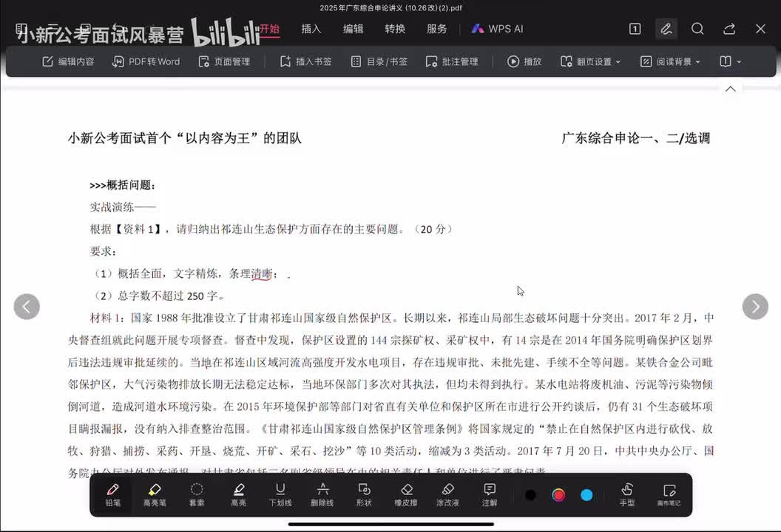
Task: Select the 下划线 underline tool
Action: click(x=280, y=494)
